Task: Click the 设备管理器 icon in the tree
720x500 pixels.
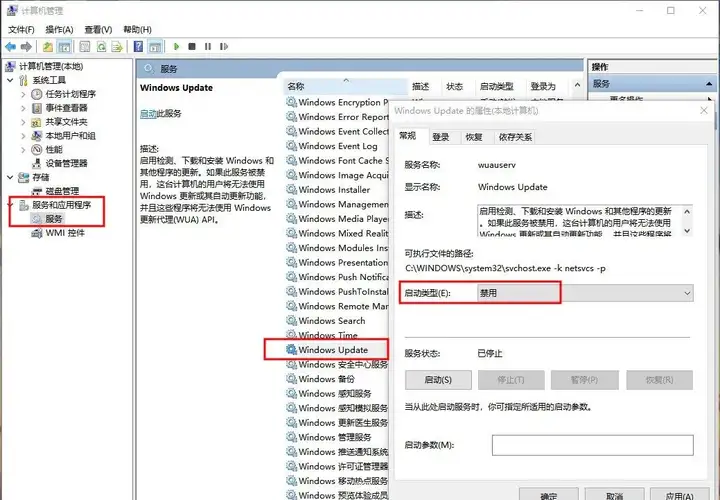Action: click(37, 163)
